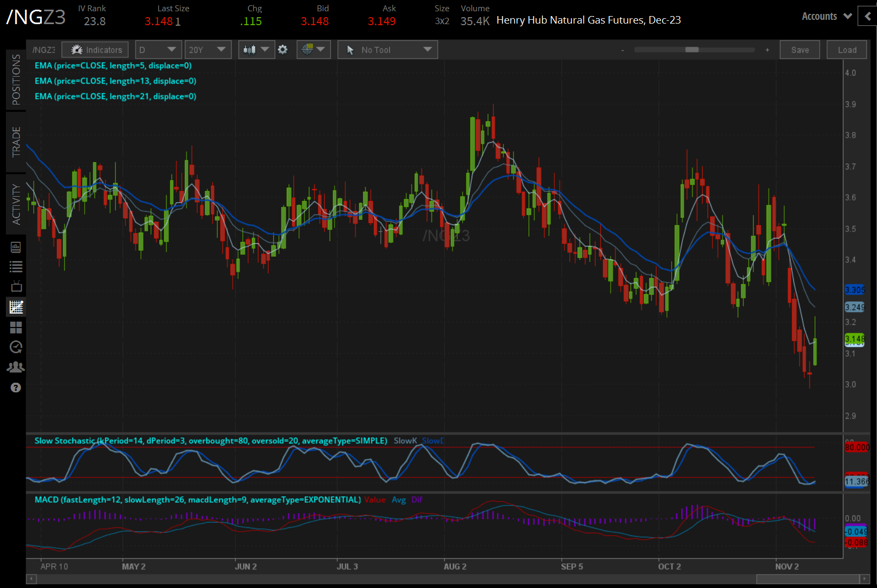Expand the Accounts menu
Viewport: 877px width, 588px height.
pos(826,16)
